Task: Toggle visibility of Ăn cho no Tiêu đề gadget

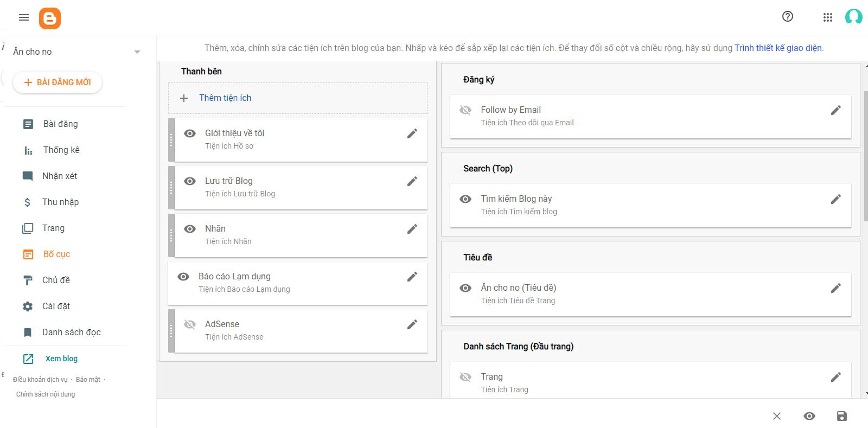Action: 465,288
